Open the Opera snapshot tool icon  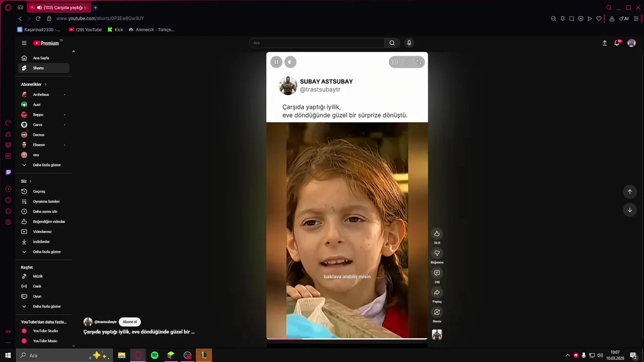(572, 19)
